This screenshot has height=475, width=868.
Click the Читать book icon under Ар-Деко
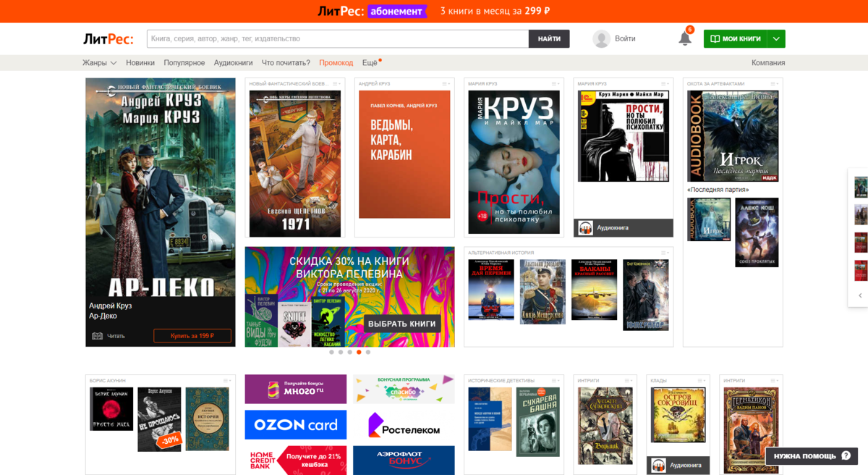point(97,336)
